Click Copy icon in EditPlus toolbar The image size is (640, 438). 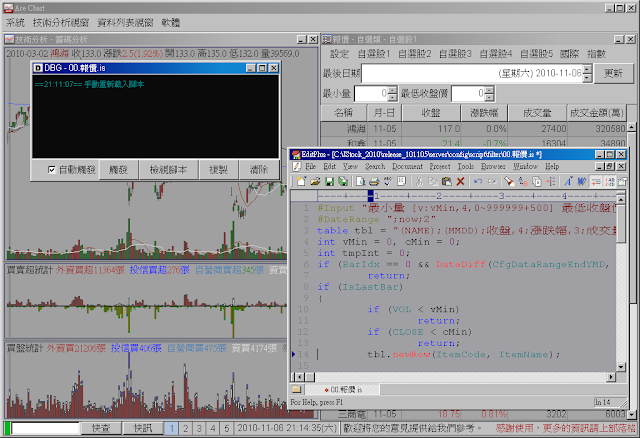pos(433,181)
